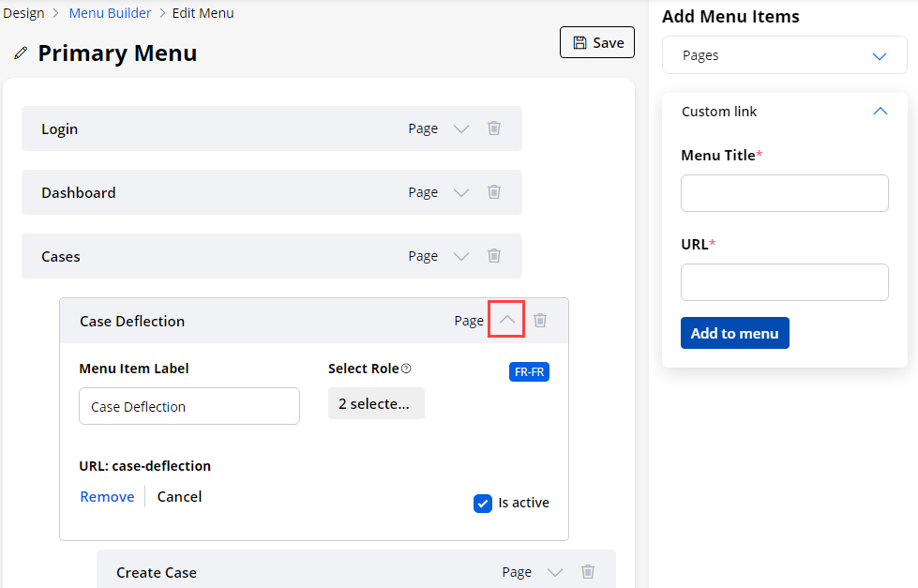Expand the Dashboard item details
918x588 pixels.
pyautogui.click(x=460, y=192)
